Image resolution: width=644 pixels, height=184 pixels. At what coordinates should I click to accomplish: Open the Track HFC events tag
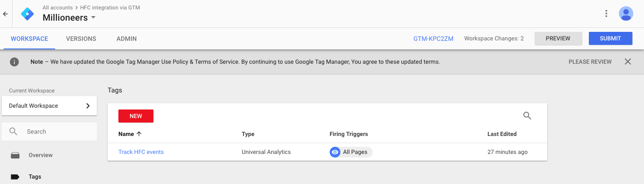coord(141,152)
